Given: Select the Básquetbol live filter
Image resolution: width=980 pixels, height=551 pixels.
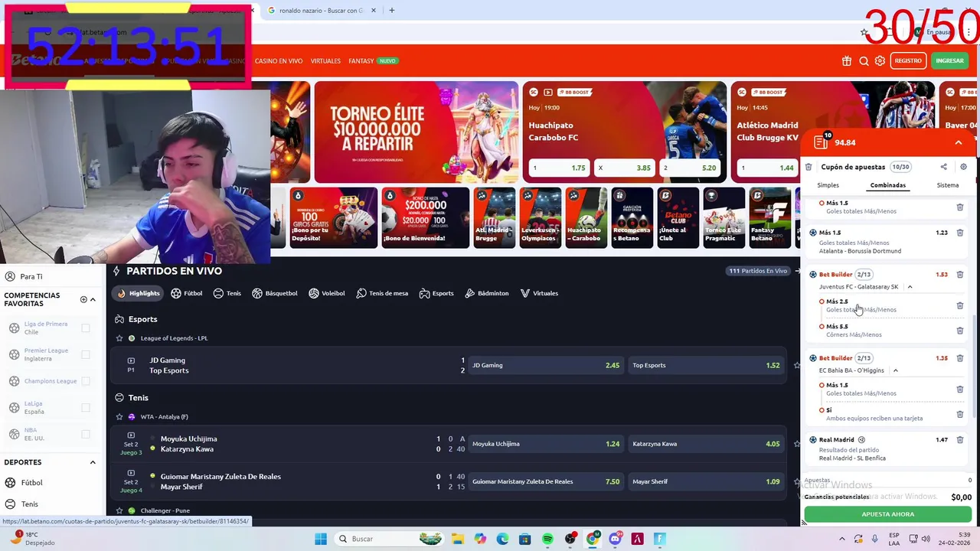Looking at the screenshot, I should (274, 293).
